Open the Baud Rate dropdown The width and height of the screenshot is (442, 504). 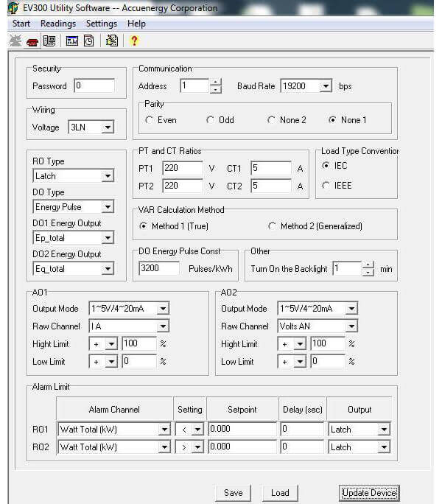point(326,86)
